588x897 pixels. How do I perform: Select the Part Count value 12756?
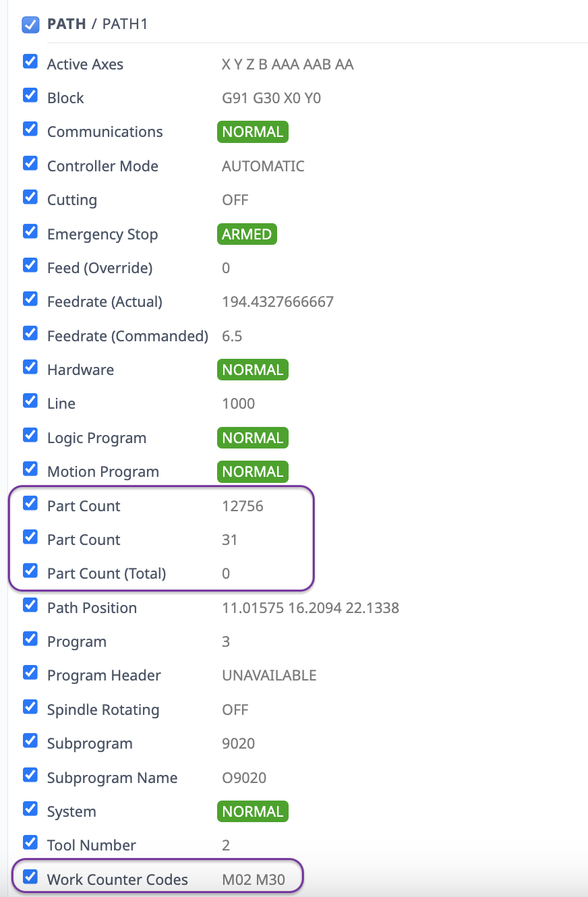pyautogui.click(x=243, y=506)
